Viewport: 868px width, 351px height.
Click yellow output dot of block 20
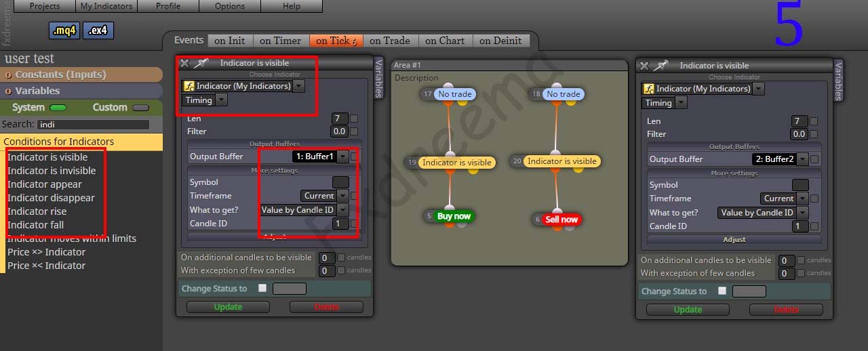(578, 169)
